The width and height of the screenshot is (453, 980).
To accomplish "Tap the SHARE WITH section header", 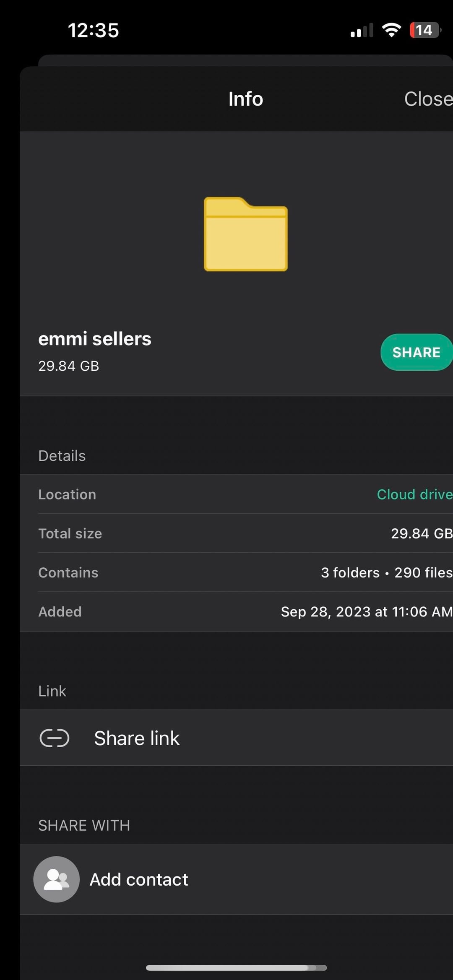I will click(84, 825).
